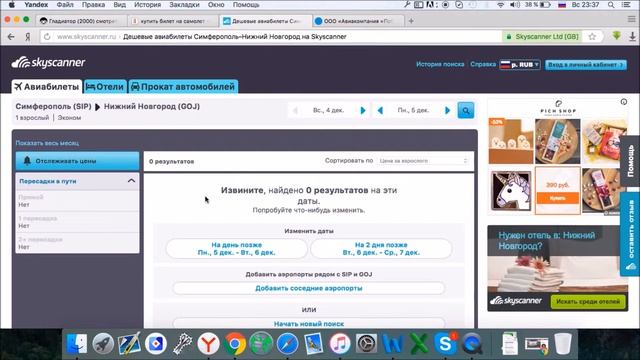
Task: Click the search magnifier button on Skyscanner
Action: 466,110
